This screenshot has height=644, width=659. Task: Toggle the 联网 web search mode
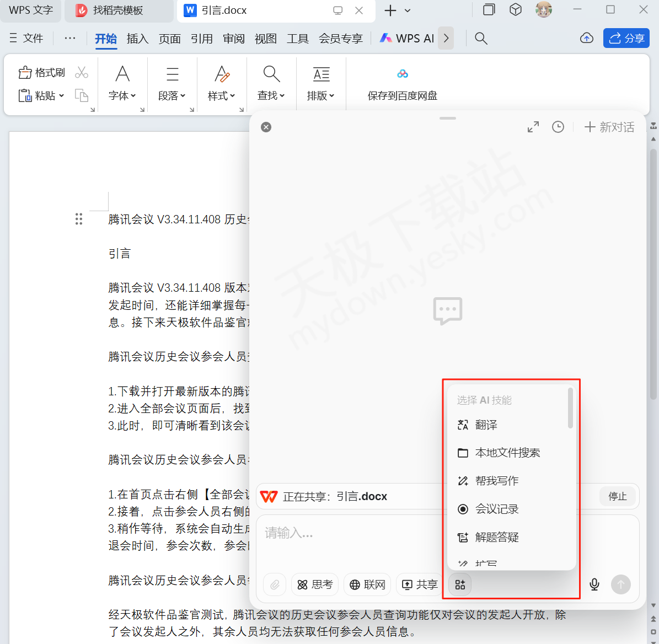tap(367, 584)
